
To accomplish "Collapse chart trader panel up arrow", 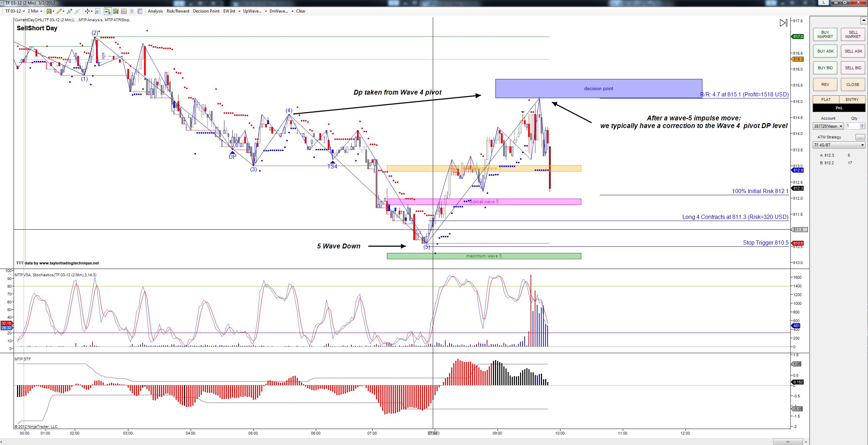I will point(864,20).
